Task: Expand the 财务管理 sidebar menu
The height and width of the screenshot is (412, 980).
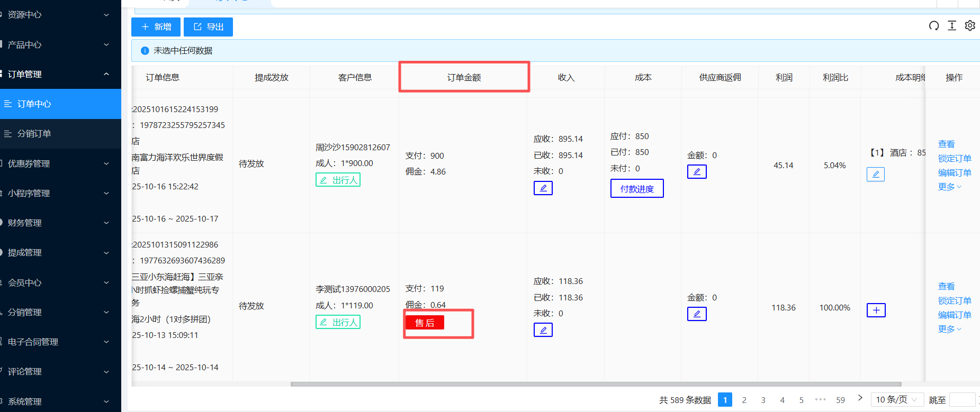Action: 58,223
